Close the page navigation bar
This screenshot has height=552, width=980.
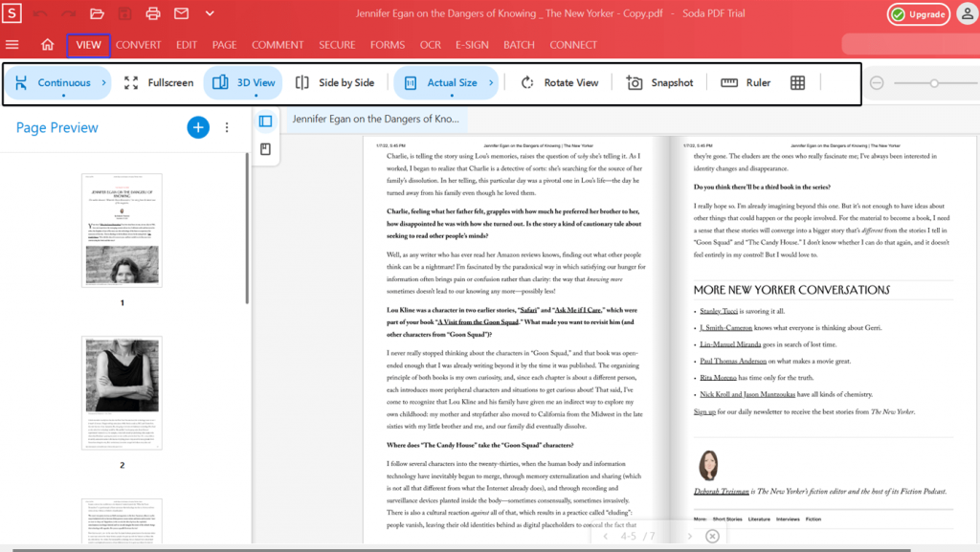coord(712,537)
